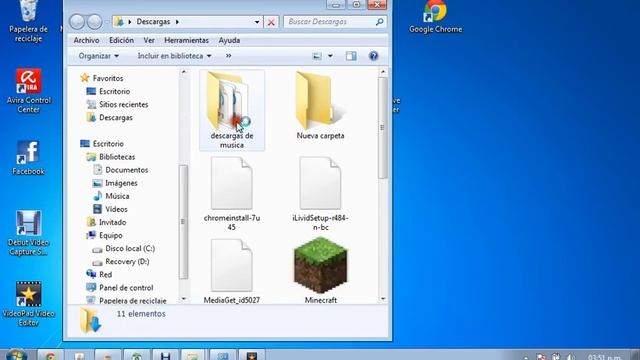Open address bar history dropdown

pos(257,22)
